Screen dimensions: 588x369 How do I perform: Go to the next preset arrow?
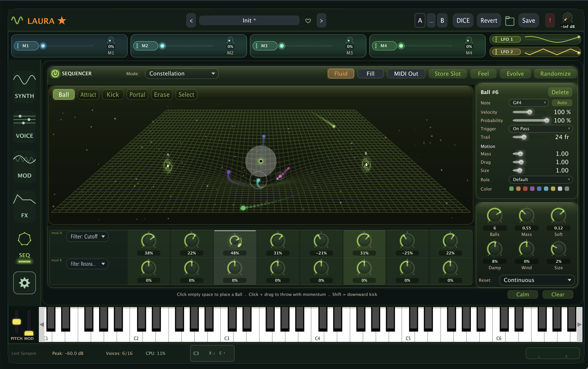[x=321, y=21]
